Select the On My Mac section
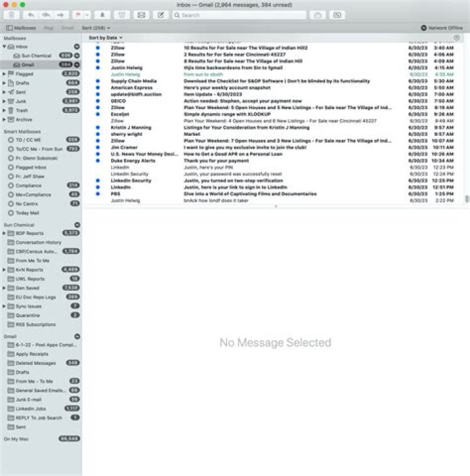Screen dimensions: 470x476 [x=41, y=439]
